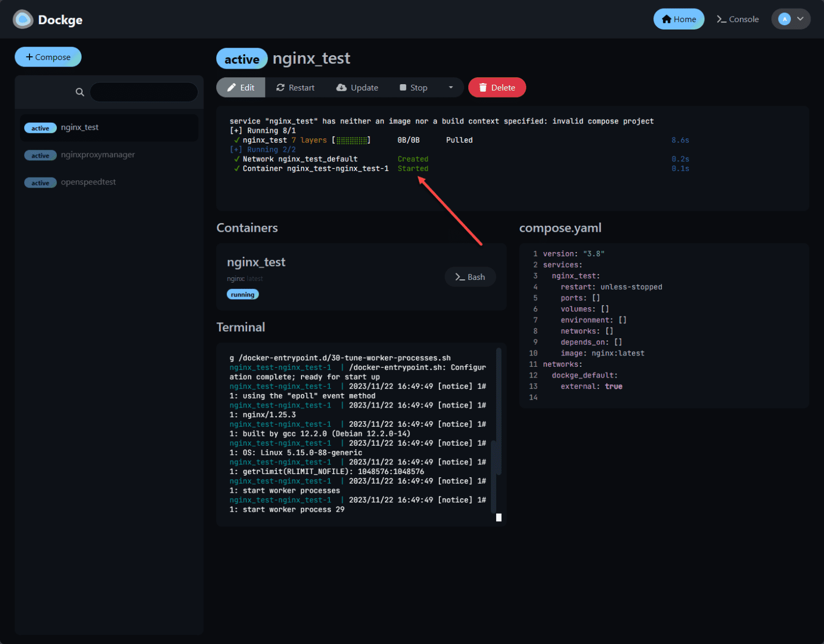The width and height of the screenshot is (824, 644).
Task: Stop the stack via the square stop icon
Action: click(402, 87)
